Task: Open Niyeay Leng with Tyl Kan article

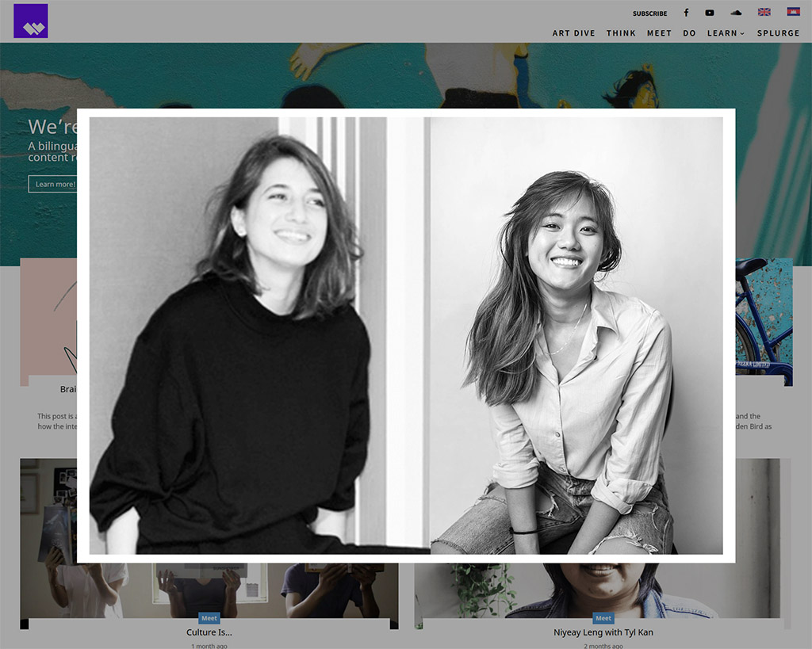Action: (603, 632)
